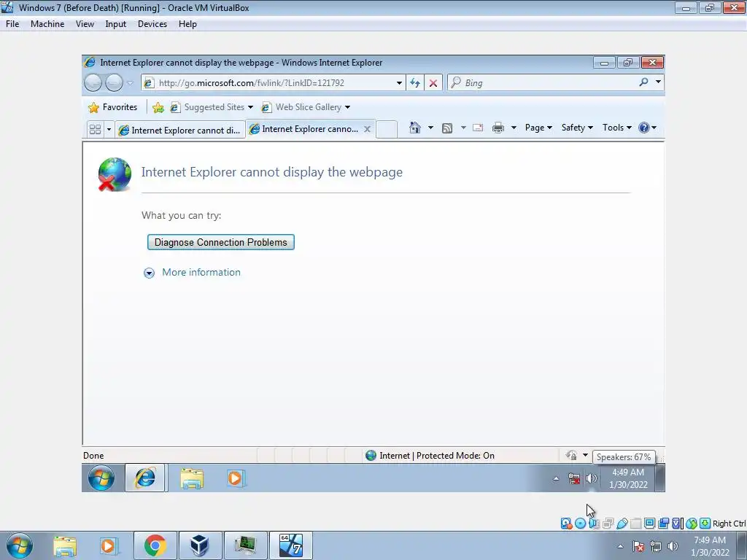Viewport: 747px width, 560px height.
Task: Click the guest Windows 7 Start orb
Action: click(x=101, y=478)
